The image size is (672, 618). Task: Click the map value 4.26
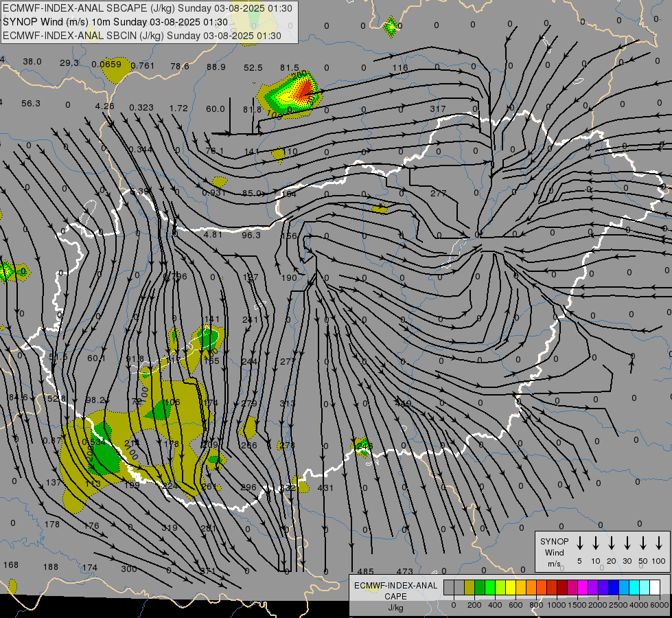[x=104, y=106]
